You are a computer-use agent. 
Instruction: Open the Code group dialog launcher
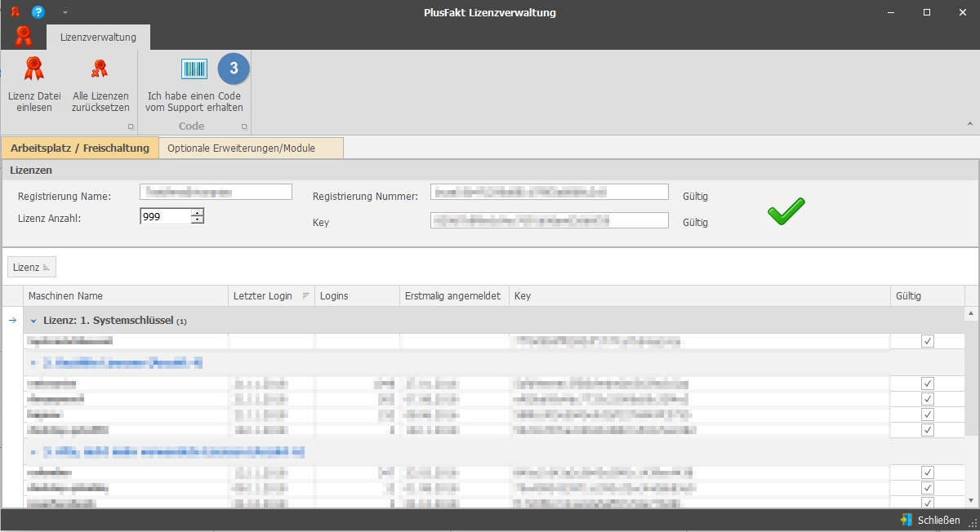click(243, 127)
